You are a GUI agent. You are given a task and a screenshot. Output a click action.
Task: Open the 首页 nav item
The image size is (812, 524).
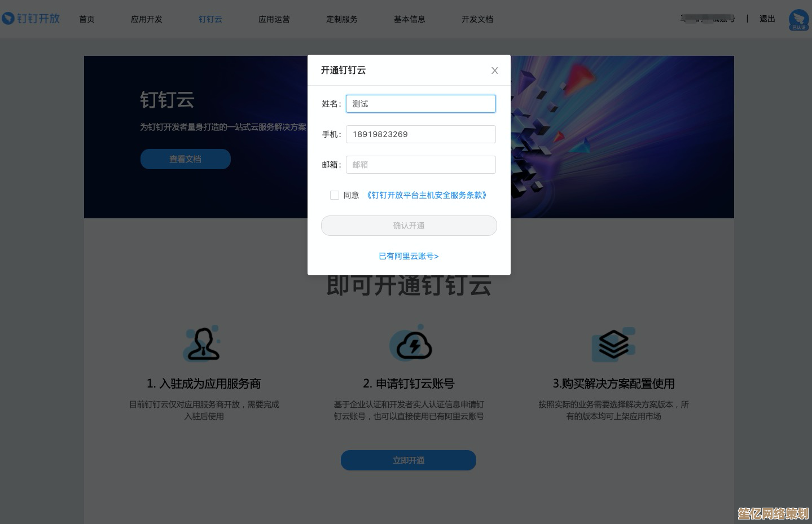pyautogui.click(x=87, y=19)
